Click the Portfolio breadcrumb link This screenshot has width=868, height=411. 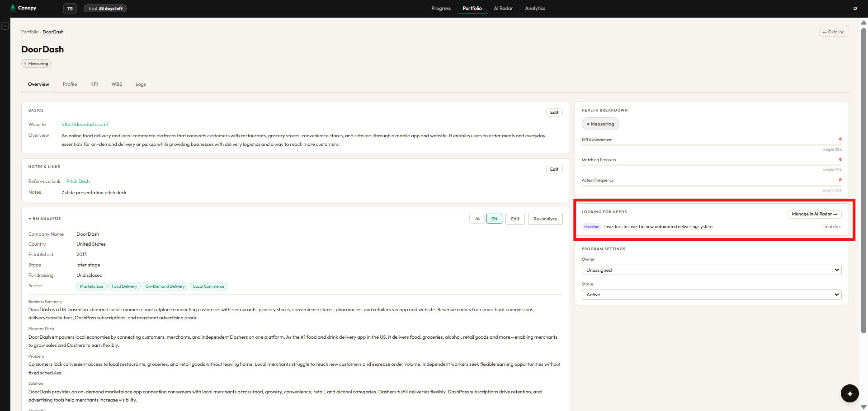pyautogui.click(x=30, y=32)
